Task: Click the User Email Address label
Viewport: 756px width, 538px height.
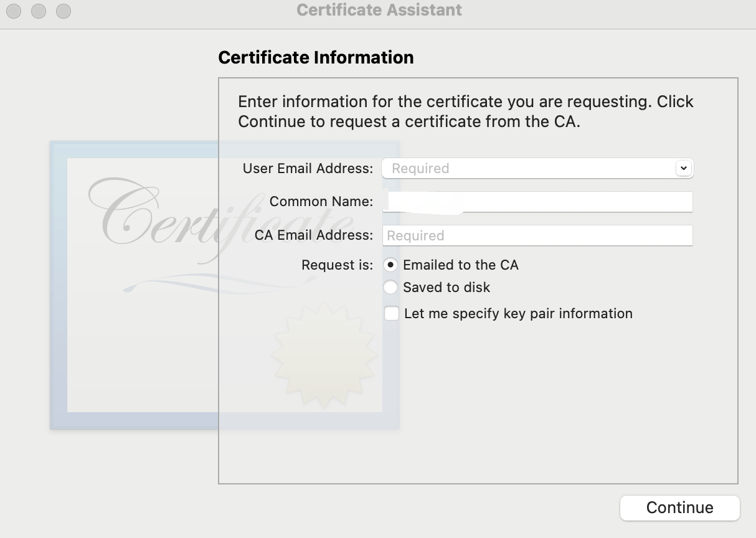Action: point(308,168)
